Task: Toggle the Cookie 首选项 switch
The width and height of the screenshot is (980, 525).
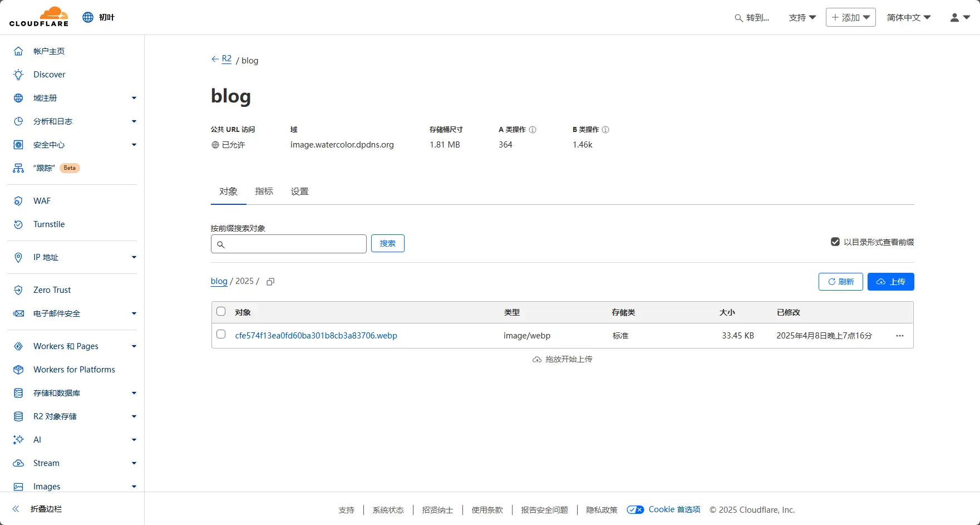Action: 635,509
